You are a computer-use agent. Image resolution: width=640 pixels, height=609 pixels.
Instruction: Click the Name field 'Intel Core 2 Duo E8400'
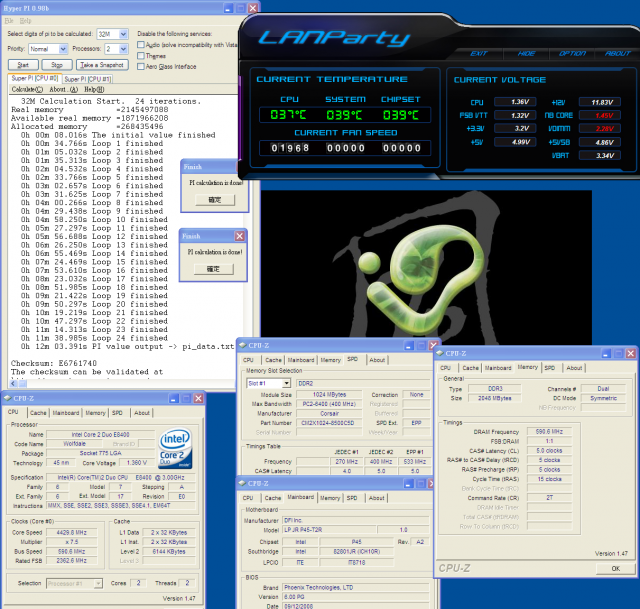(100, 434)
